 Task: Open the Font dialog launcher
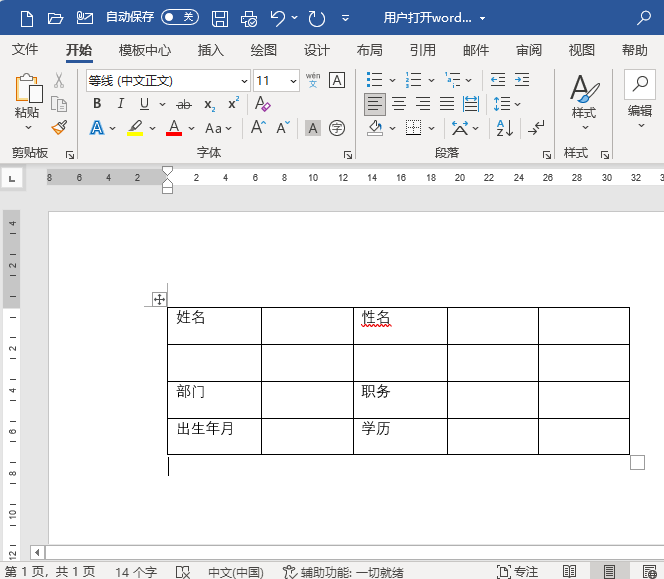pos(348,155)
